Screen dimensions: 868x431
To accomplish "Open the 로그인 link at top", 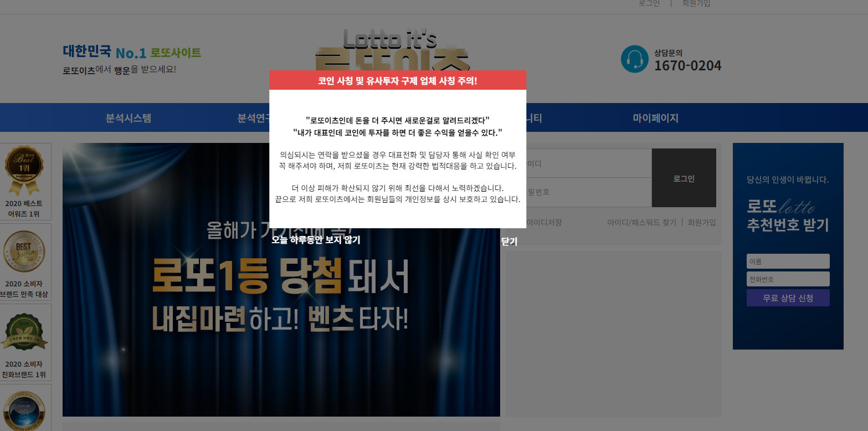I will coord(649,3).
